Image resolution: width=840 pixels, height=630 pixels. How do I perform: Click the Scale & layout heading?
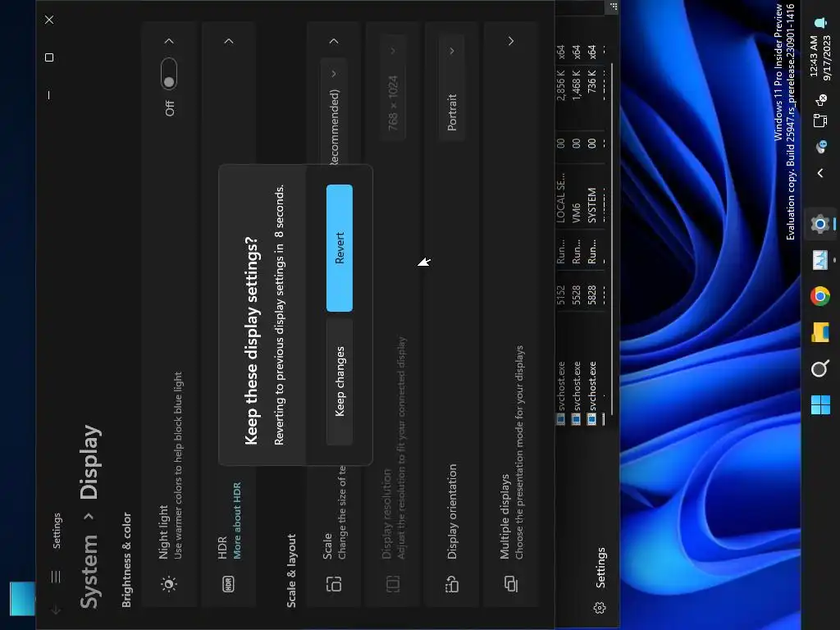click(x=291, y=571)
